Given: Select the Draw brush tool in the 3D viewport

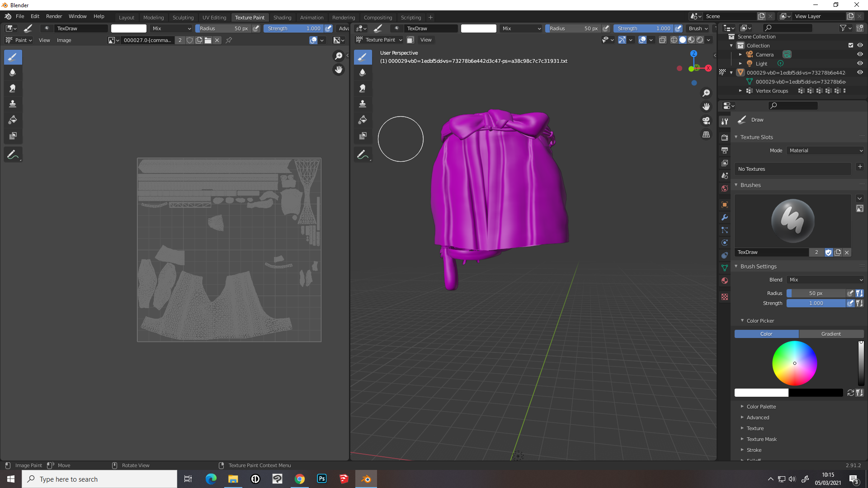Looking at the screenshot, I should click(363, 57).
